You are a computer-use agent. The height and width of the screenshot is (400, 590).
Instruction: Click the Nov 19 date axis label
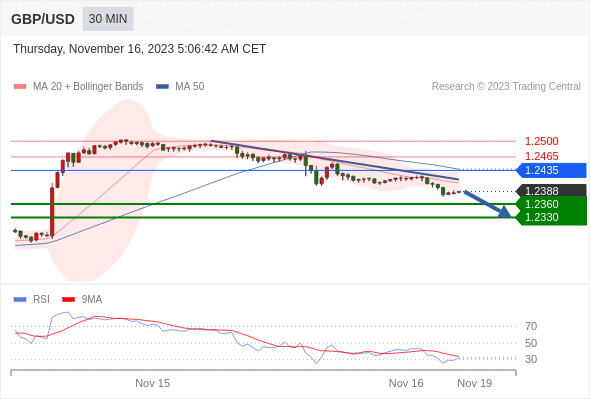point(474,383)
